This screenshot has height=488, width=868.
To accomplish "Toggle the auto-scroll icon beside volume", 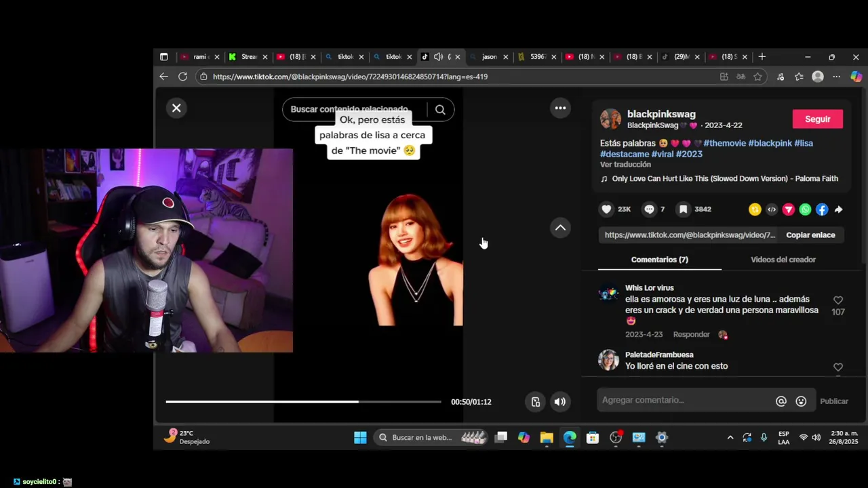I will 536,402.
